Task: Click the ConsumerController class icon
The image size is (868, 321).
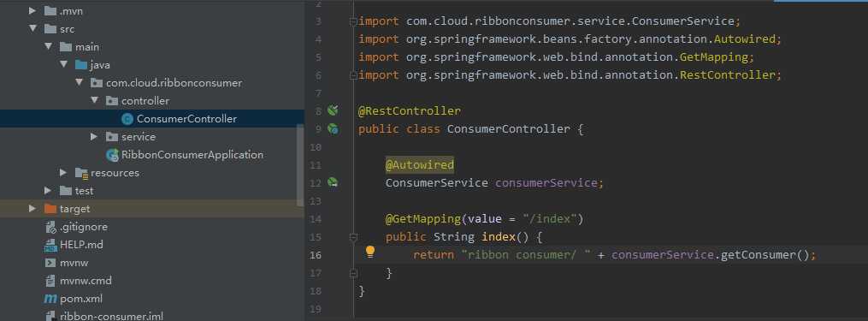Action: tap(127, 119)
